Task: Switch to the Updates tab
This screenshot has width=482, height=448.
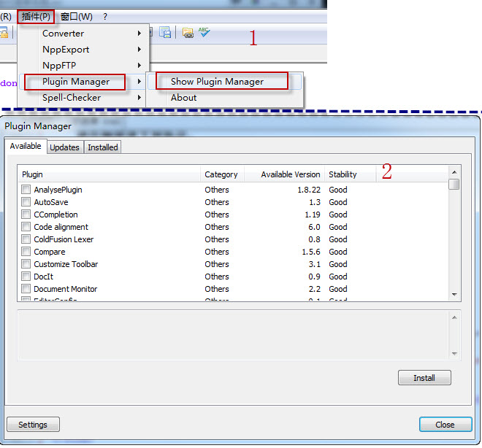Action: [64, 147]
